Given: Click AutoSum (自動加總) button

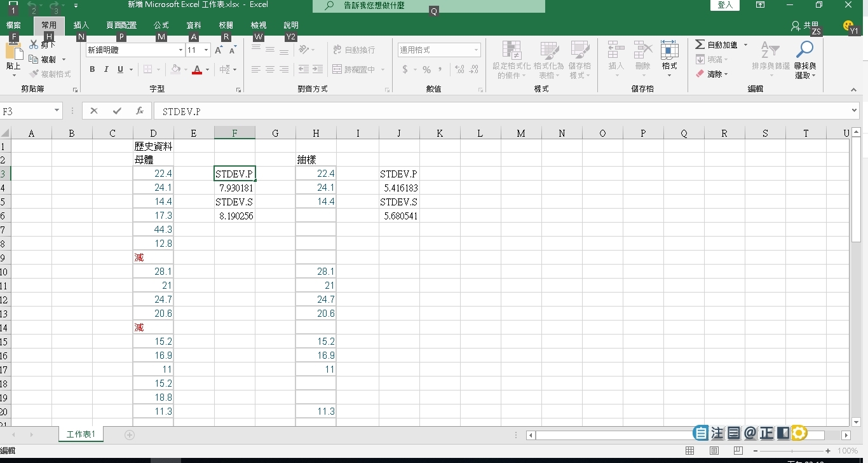Looking at the screenshot, I should [716, 45].
